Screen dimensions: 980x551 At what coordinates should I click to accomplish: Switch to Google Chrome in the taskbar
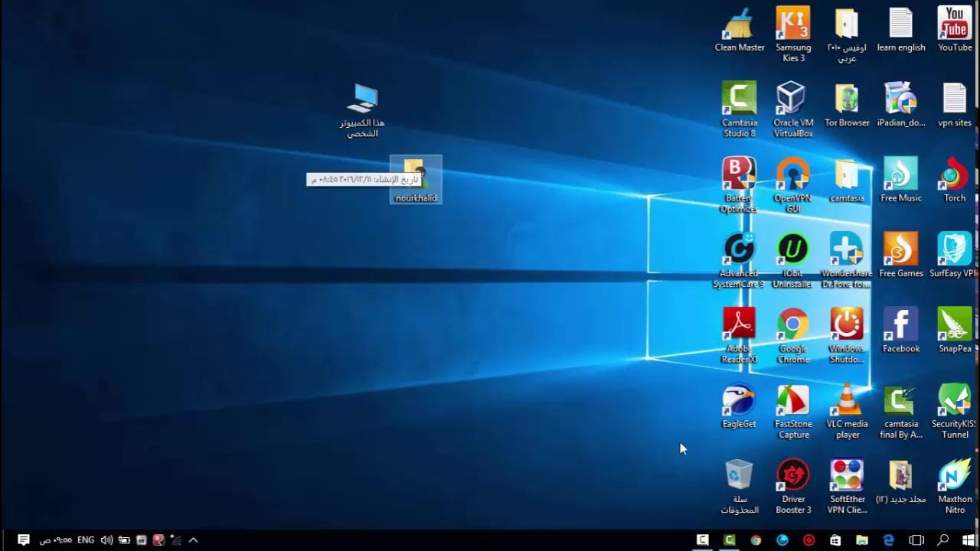[x=756, y=540]
